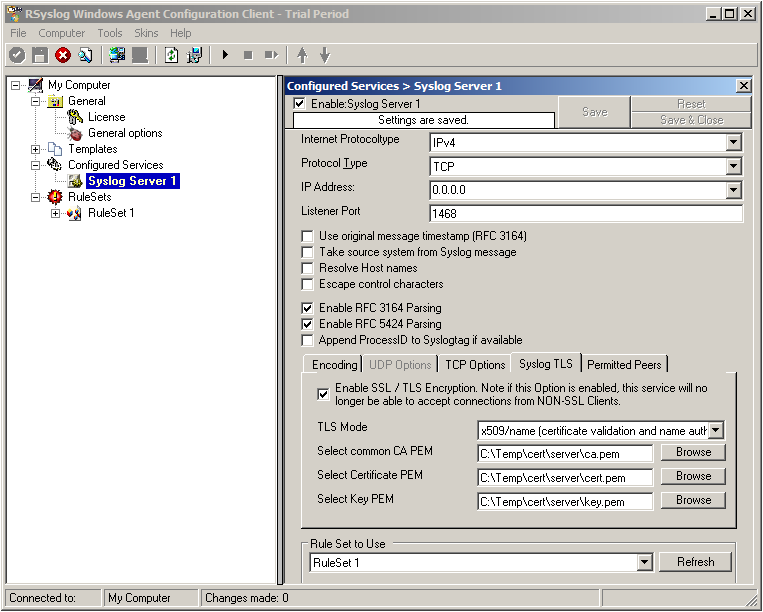The height and width of the screenshot is (612, 763).
Task: Open the TLS Mode dropdown
Action: pyautogui.click(x=715, y=431)
